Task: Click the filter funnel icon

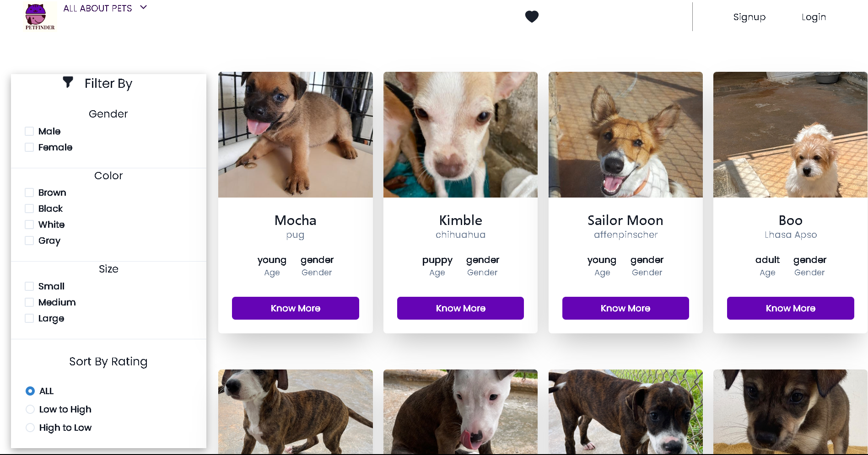Action: pyautogui.click(x=68, y=82)
